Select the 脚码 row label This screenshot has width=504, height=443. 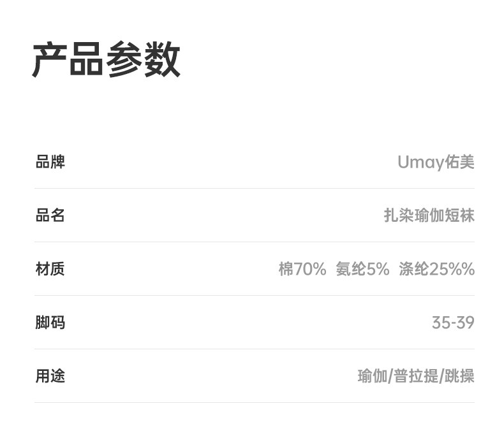coord(50,323)
